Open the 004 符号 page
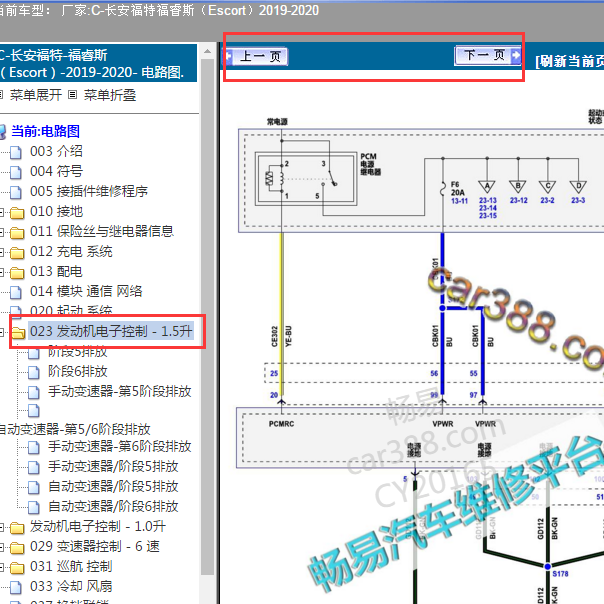 pos(56,171)
